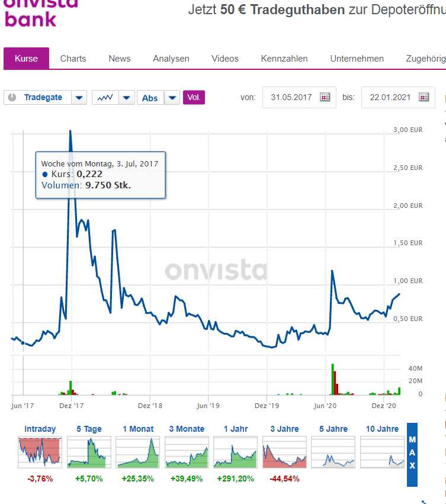The image size is (446, 504).
Task: Select the Intraday period label
Action: (40, 429)
